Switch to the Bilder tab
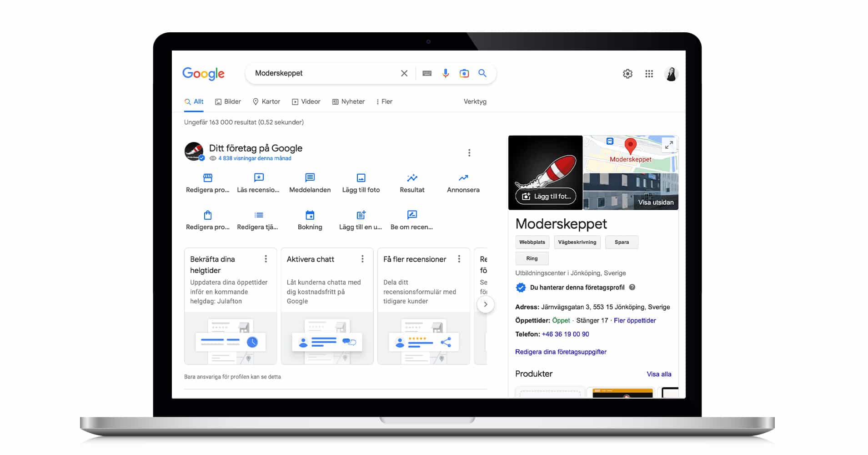 click(228, 101)
